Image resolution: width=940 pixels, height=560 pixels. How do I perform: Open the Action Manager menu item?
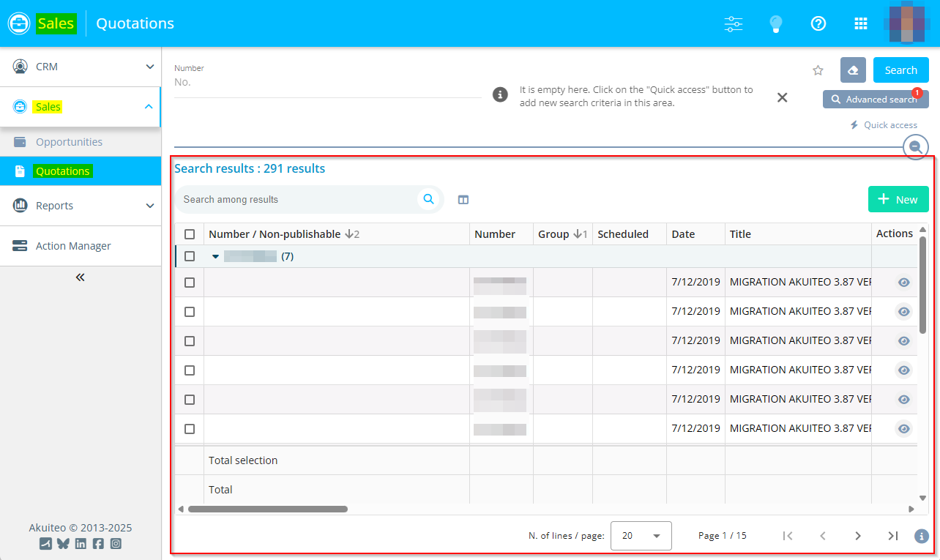click(x=73, y=246)
